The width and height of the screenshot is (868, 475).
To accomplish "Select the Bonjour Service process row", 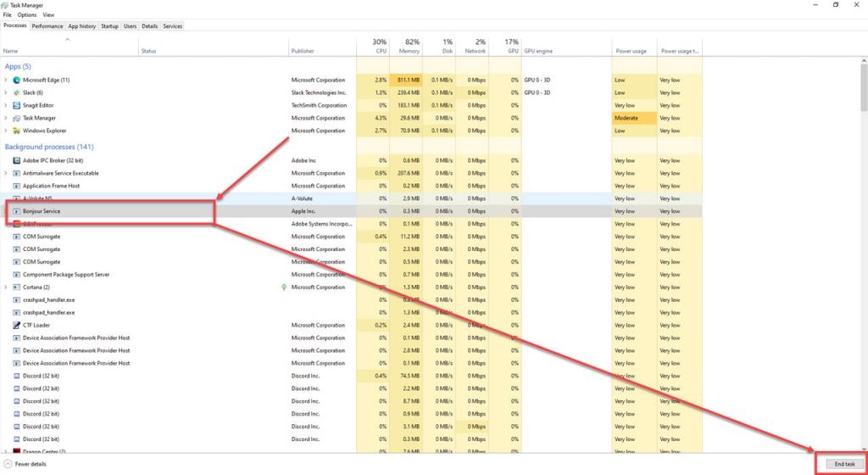I will [x=352, y=211].
